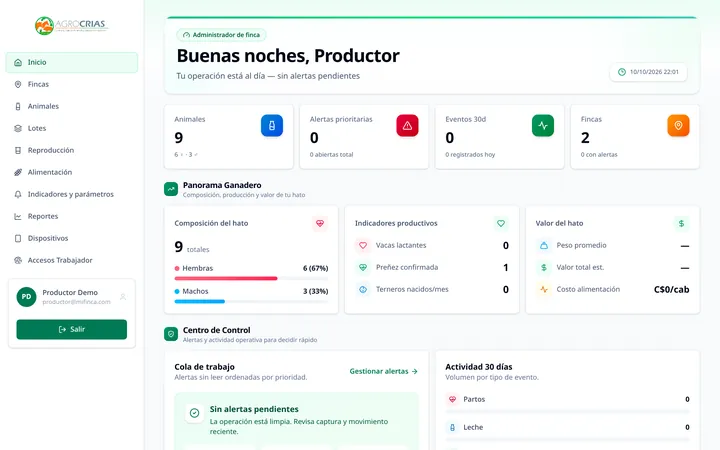Click the green Eventos 30d activity icon
This screenshot has height=450, width=720.
coord(543,126)
